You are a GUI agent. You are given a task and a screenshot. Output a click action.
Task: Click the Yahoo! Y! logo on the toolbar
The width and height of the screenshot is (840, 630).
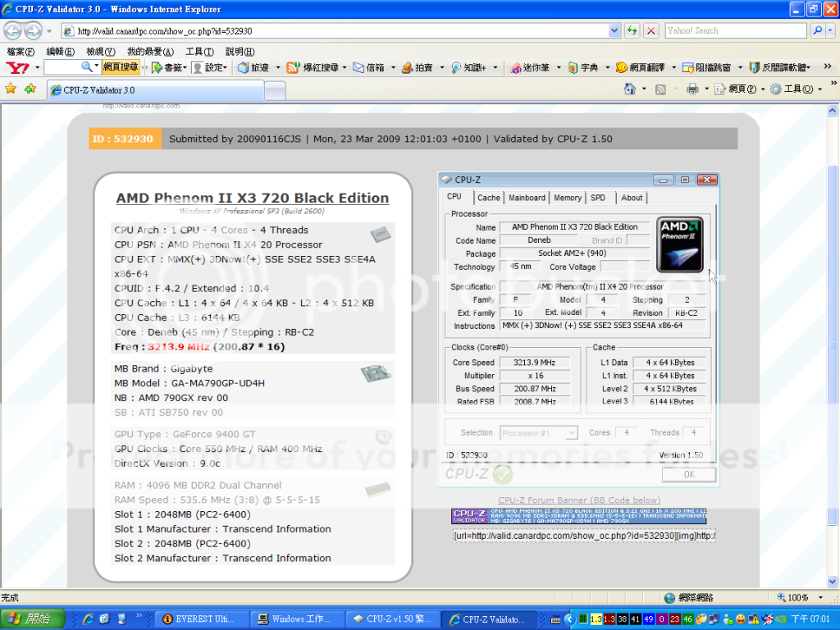click(18, 67)
